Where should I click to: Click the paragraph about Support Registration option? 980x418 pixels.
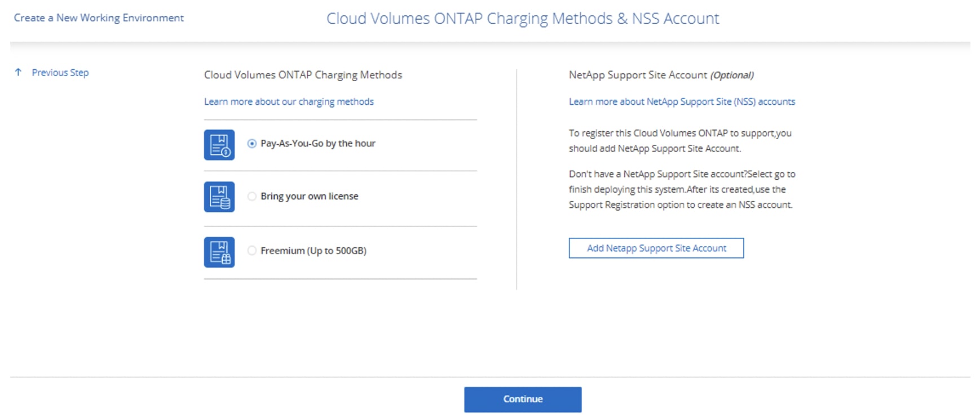click(682, 189)
